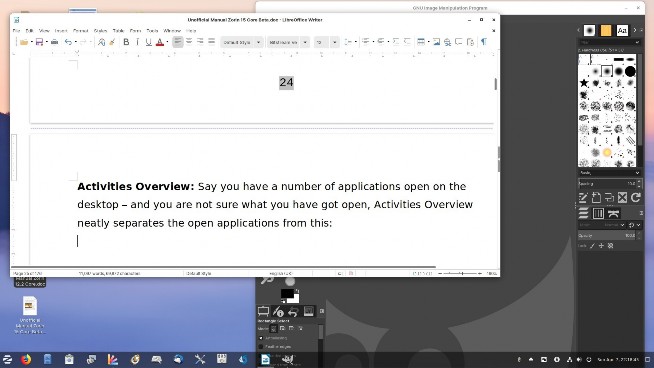The image size is (654, 368).
Task: Switch to GIMP's Fonts tab (Aa)
Action: [x=622, y=30]
